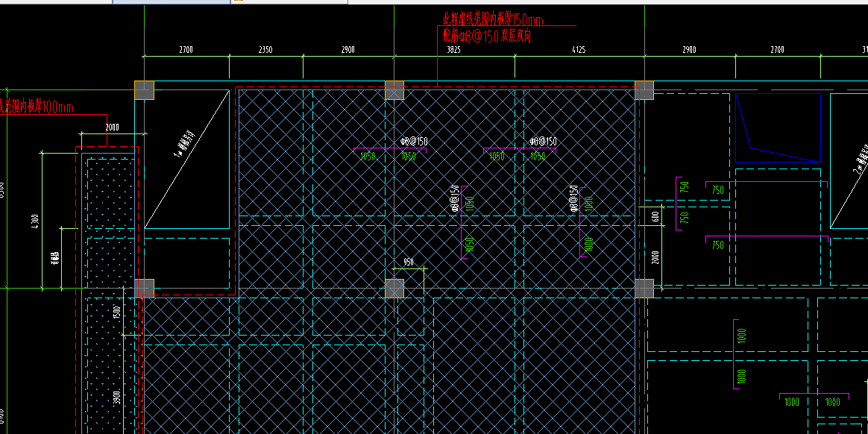Image resolution: width=868 pixels, height=434 pixels.
Task: Pick the horizontal φ8@150 label within the 4125 span
Action: pos(543,142)
